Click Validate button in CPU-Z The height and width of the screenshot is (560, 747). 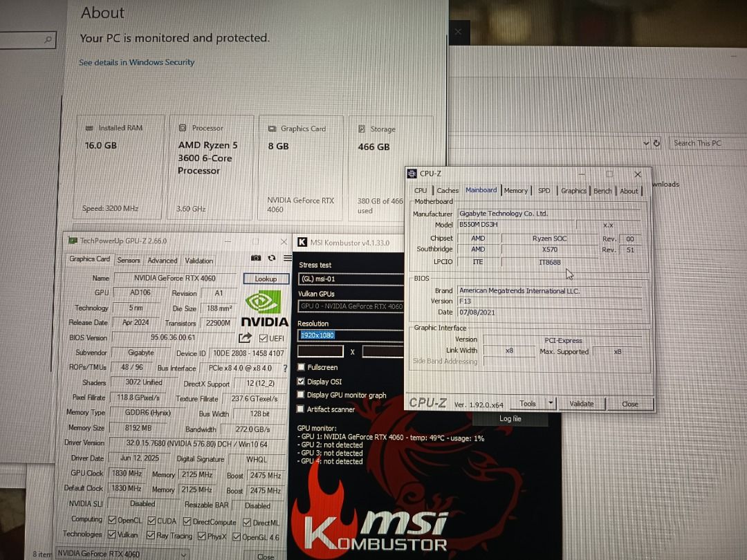[582, 403]
